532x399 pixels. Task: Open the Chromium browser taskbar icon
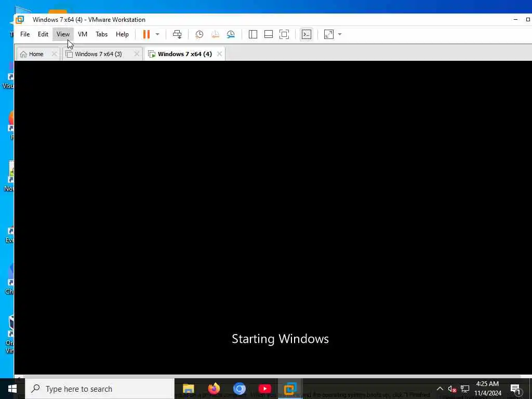239,389
